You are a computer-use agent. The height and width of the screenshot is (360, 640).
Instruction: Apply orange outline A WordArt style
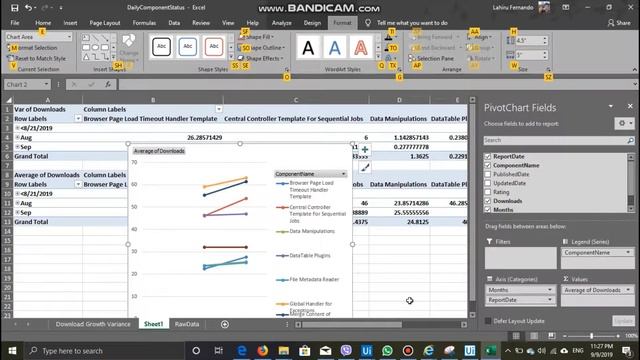tap(361, 48)
